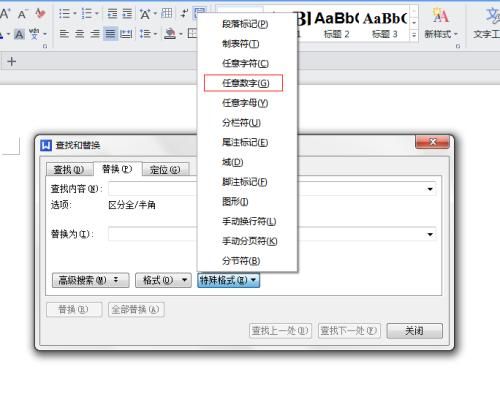500x394 pixels.
Task: Open the phonetic guide icon
Action: 34,34
